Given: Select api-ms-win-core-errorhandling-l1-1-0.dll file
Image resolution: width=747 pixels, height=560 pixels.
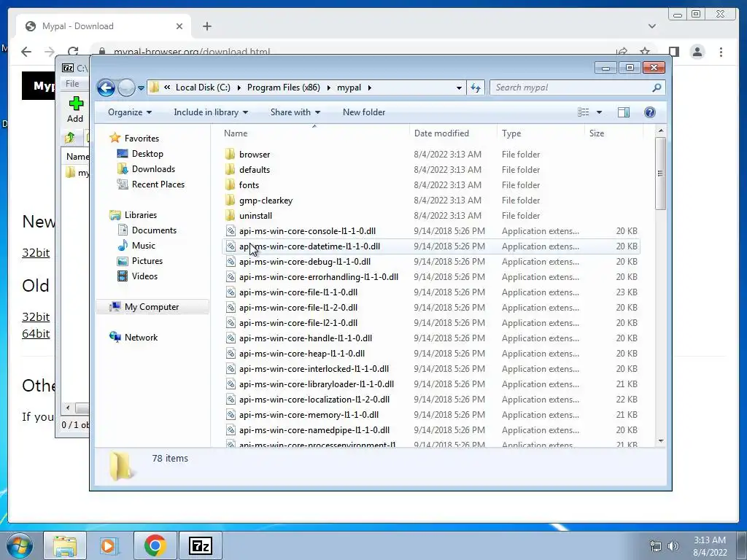Looking at the screenshot, I should tap(318, 276).
